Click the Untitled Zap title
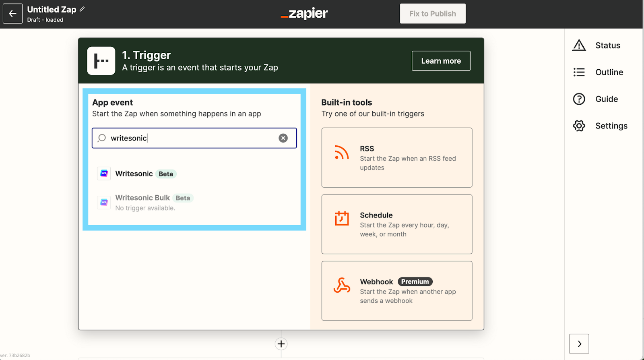Image resolution: width=644 pixels, height=360 pixels. [52, 9]
